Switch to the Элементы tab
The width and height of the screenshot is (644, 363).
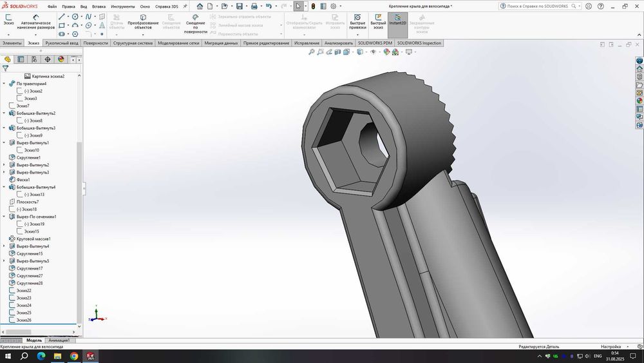[12, 43]
